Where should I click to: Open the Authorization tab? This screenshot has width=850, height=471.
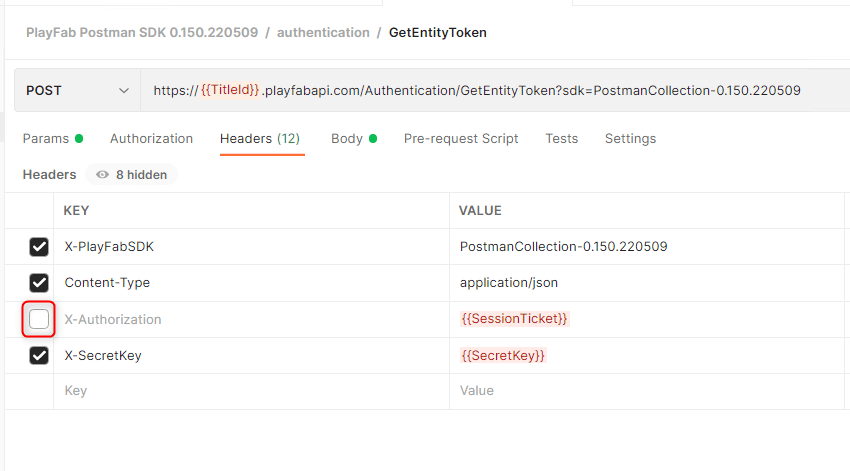point(151,139)
